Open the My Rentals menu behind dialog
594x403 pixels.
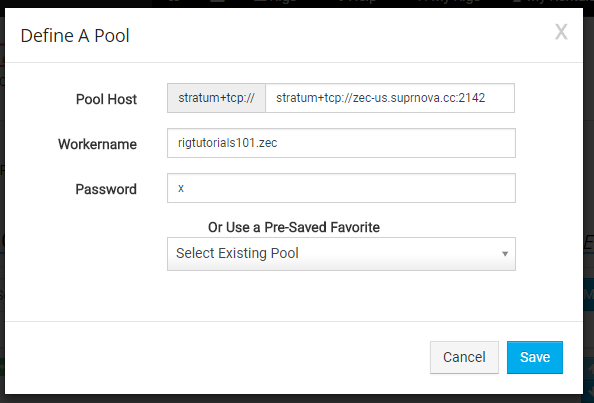click(553, 2)
